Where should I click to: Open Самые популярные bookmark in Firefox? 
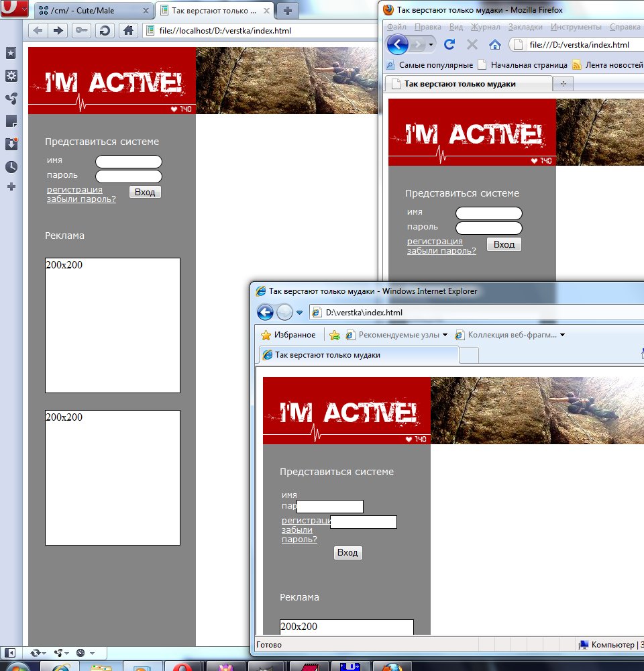pos(430,65)
